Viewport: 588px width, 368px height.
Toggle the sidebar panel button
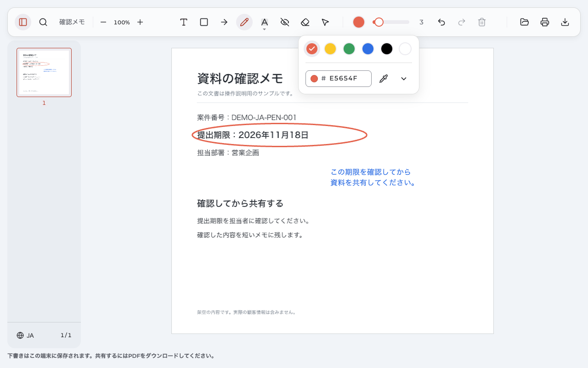(x=23, y=22)
